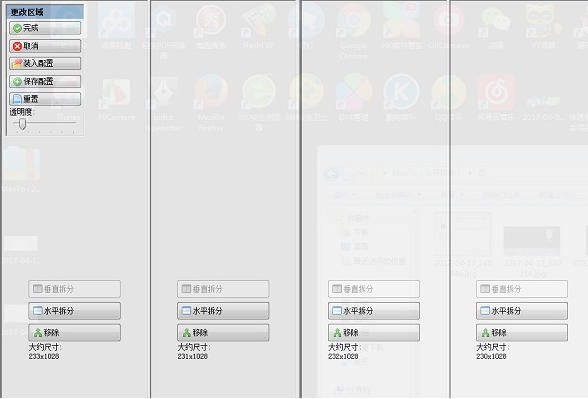Remove the 231x1028 region with 移除
This screenshot has width=588, height=399.
click(223, 333)
